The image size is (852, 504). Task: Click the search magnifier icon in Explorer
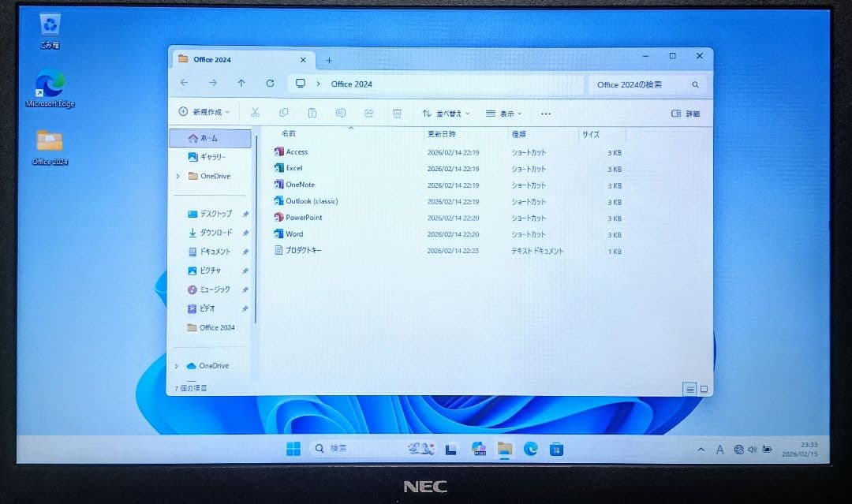(x=695, y=84)
